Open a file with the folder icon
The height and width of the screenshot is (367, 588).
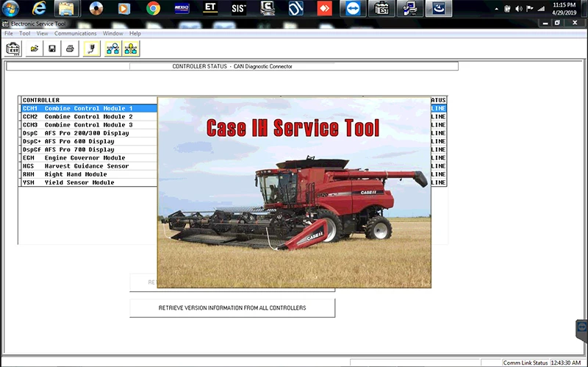tap(34, 49)
